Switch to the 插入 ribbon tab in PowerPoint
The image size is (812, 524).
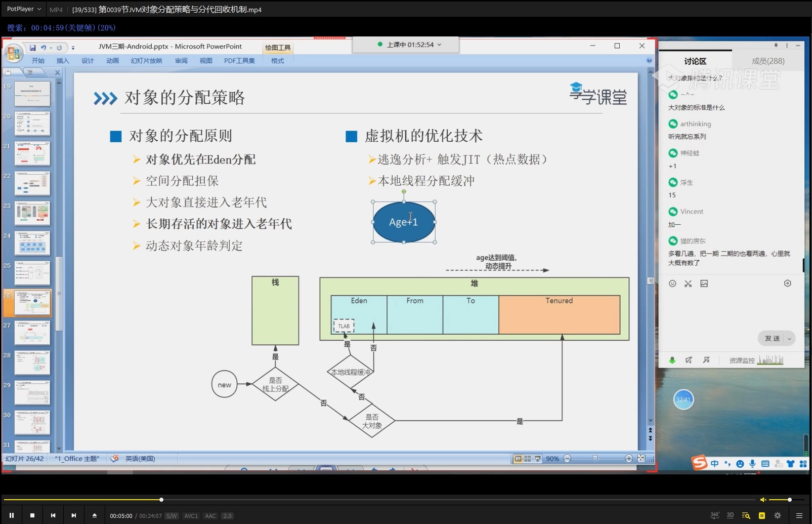(63, 60)
